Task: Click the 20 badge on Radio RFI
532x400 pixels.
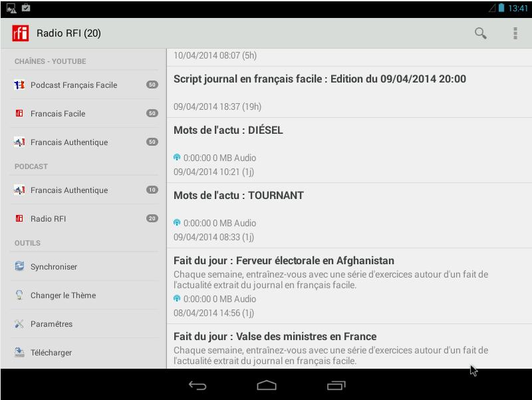Action: [152, 218]
